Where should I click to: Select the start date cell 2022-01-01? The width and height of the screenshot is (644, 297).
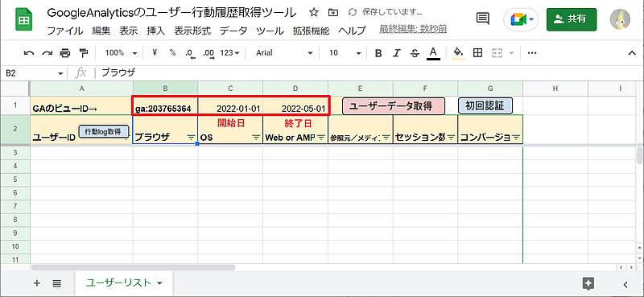coord(230,105)
